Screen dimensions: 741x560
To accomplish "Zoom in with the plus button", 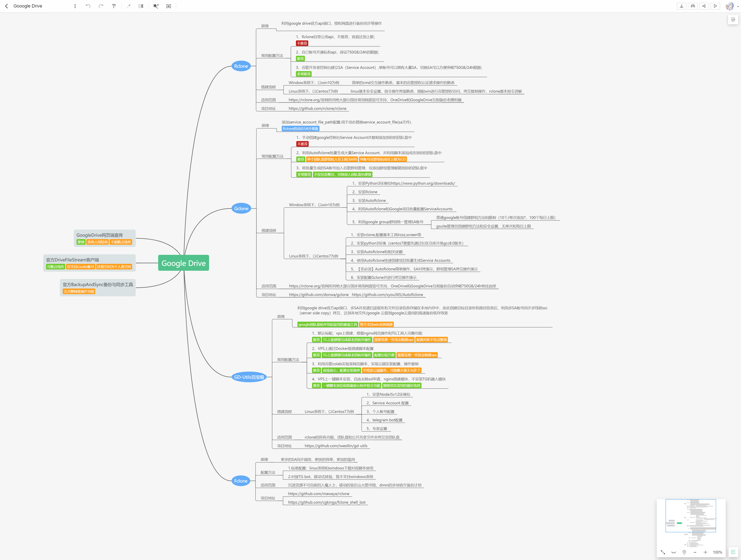I will coord(705,552).
